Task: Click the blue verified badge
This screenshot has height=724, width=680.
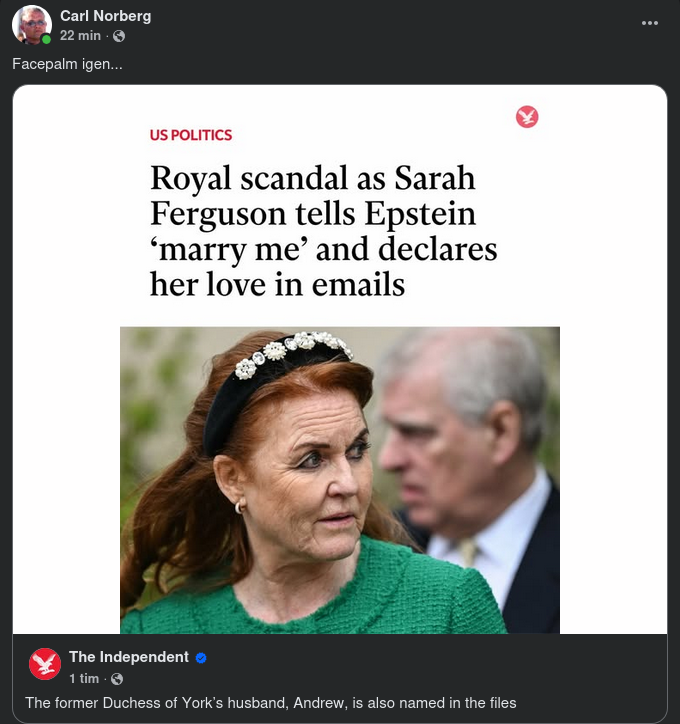Action: coord(201,658)
